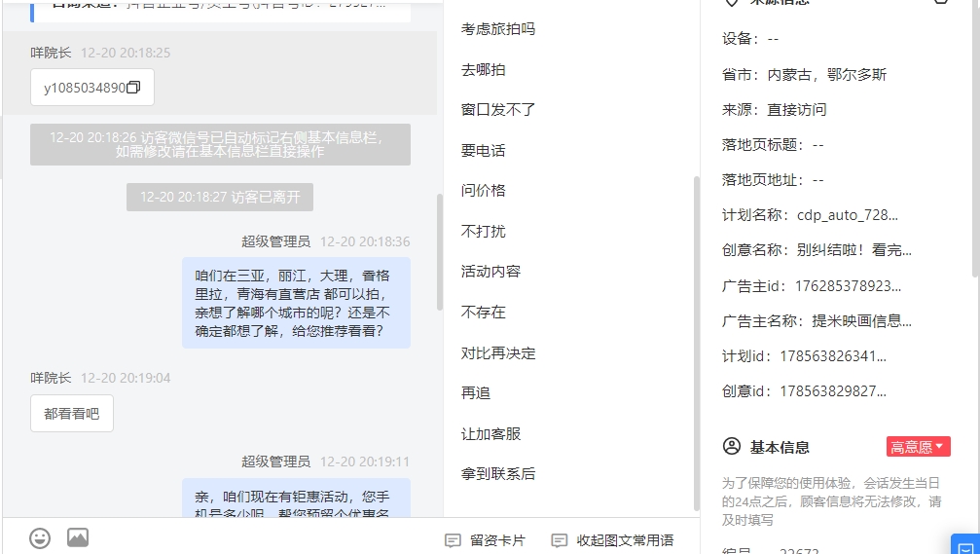The width and height of the screenshot is (980, 554).
Task: Click the 落地页标题 row
Action: (773, 144)
